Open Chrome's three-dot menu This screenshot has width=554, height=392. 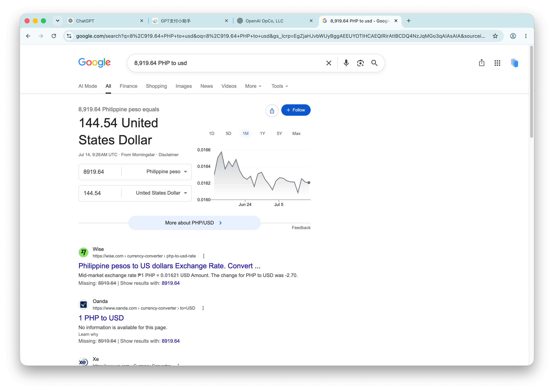pyautogui.click(x=526, y=36)
